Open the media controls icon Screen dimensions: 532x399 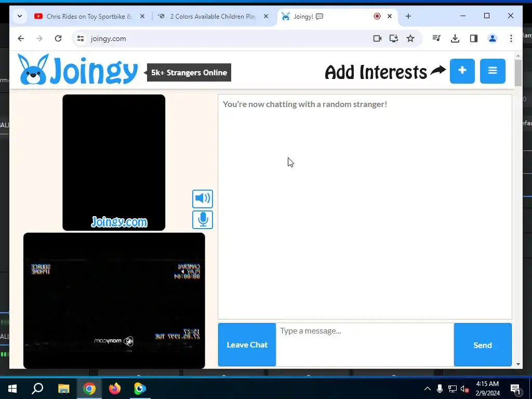[x=436, y=38]
